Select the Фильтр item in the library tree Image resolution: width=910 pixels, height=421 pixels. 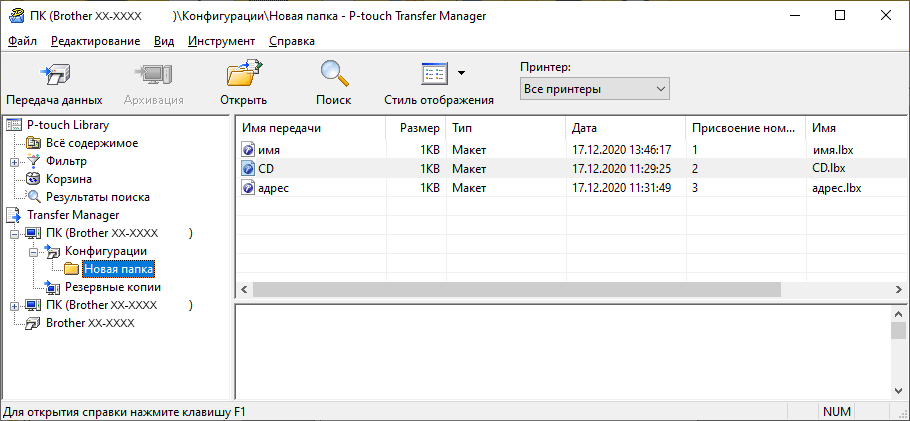(x=66, y=161)
